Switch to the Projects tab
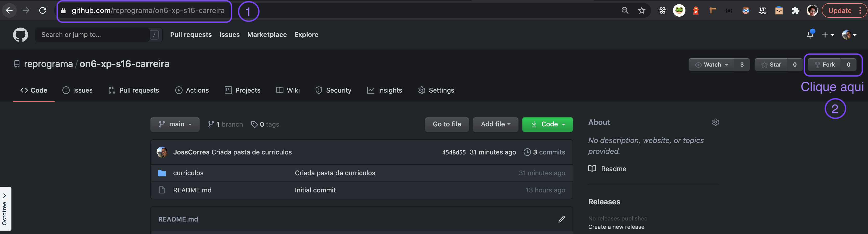The width and height of the screenshot is (868, 234). click(243, 90)
